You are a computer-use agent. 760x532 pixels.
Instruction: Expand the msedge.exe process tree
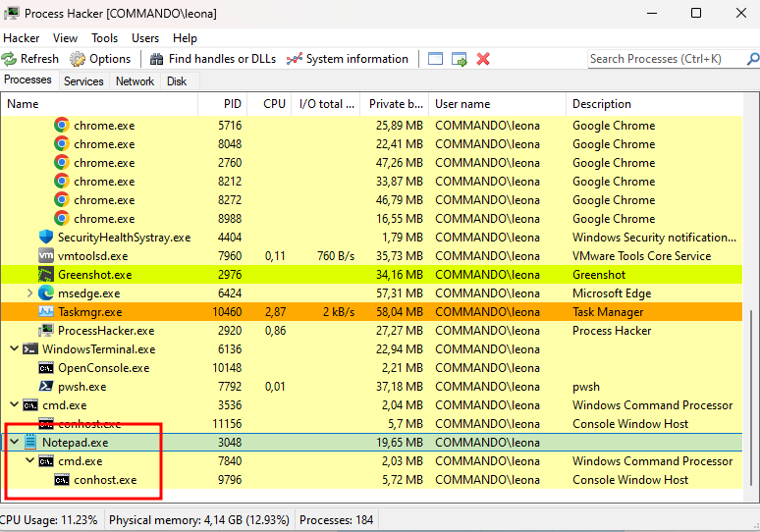click(29, 293)
